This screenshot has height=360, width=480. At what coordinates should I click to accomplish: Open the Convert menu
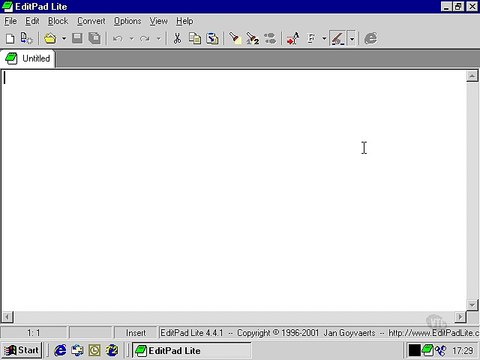(x=91, y=21)
